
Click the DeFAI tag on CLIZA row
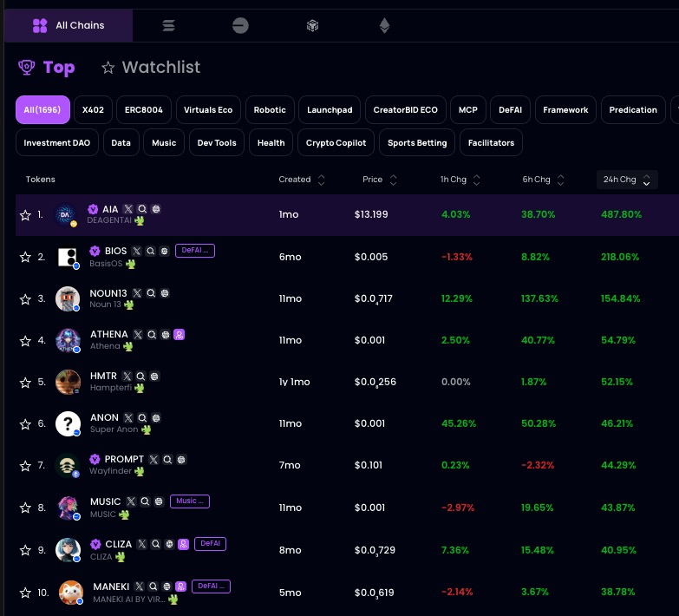[211, 543]
